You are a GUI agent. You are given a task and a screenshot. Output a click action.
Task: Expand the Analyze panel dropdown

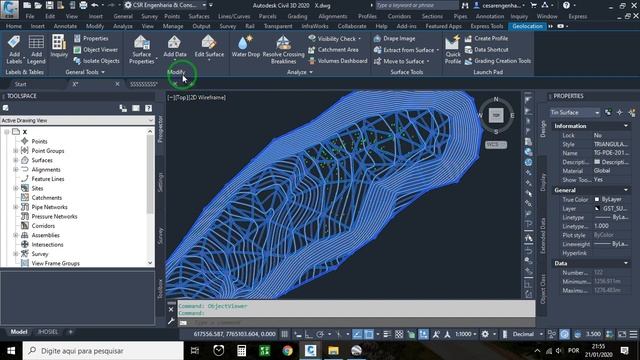[x=300, y=72]
